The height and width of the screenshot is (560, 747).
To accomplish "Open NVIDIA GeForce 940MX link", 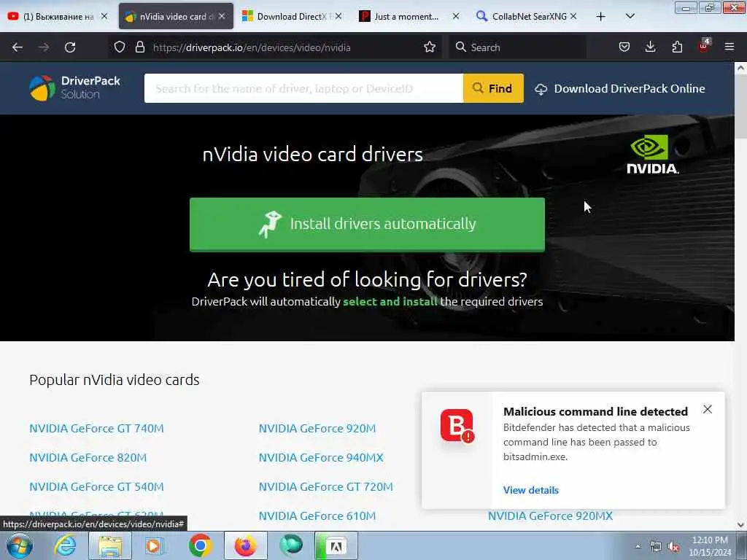I will click(321, 458).
